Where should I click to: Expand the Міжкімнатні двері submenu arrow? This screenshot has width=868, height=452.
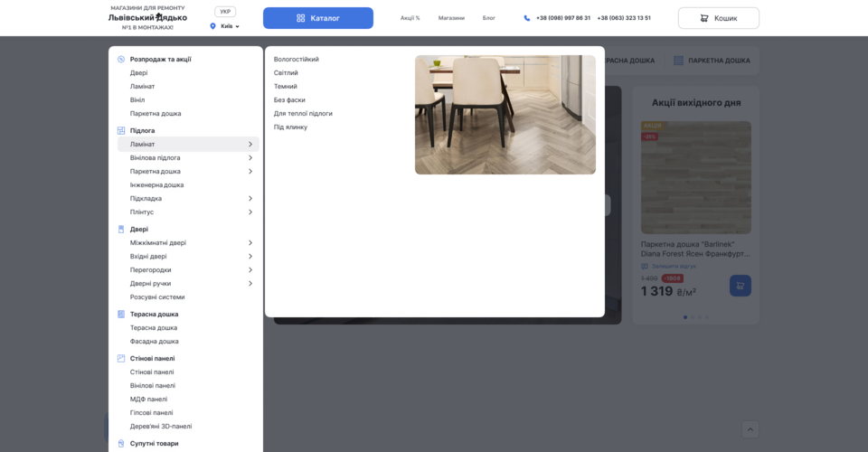coord(250,243)
